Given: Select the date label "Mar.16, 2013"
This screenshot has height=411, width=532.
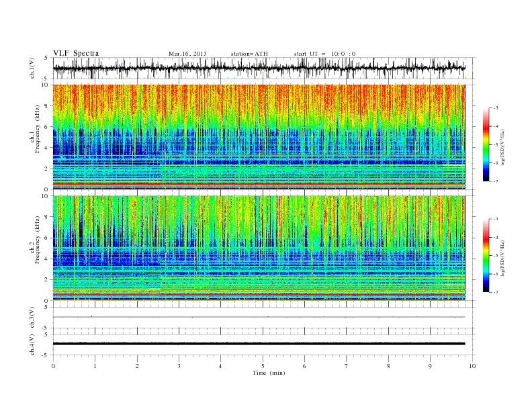Looking at the screenshot, I should (x=187, y=54).
